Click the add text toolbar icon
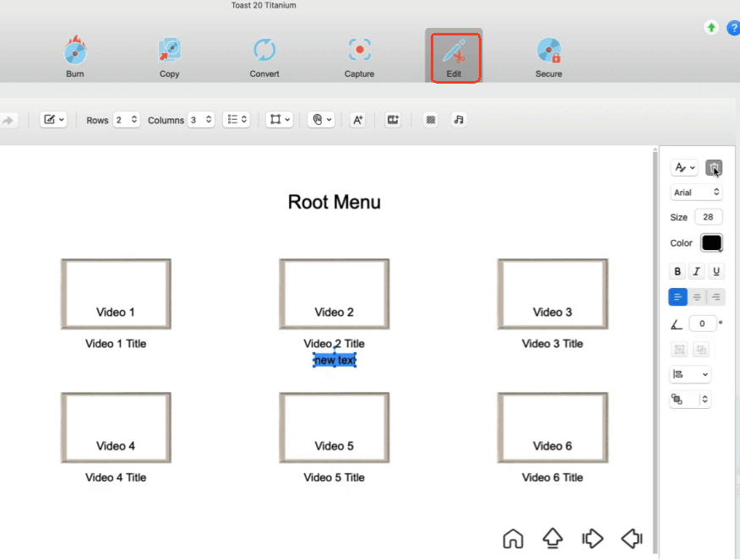 (357, 120)
